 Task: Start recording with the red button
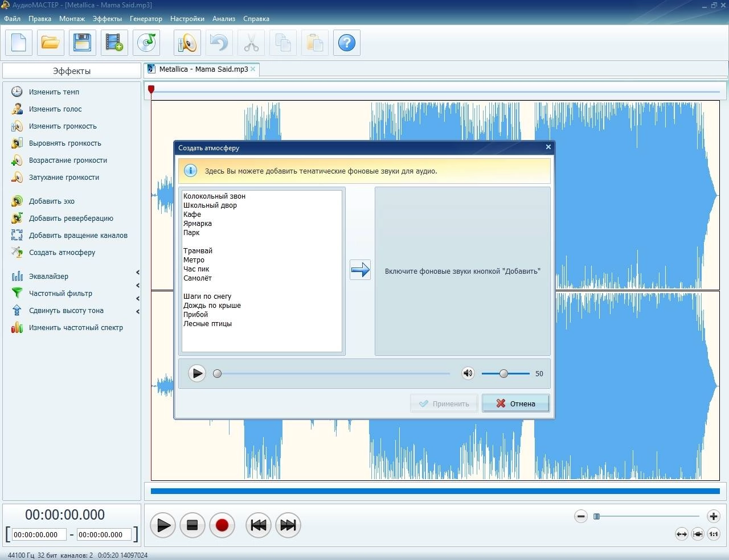click(x=222, y=525)
